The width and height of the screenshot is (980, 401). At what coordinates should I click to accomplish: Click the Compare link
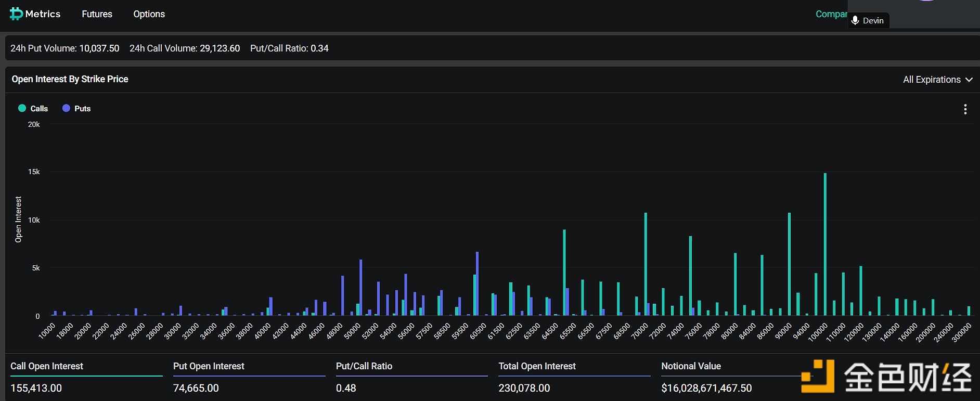[831, 14]
